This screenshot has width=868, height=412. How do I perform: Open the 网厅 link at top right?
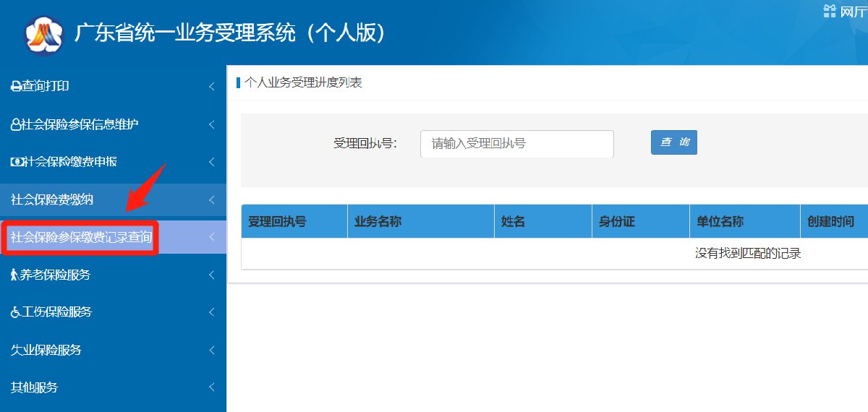(854, 11)
